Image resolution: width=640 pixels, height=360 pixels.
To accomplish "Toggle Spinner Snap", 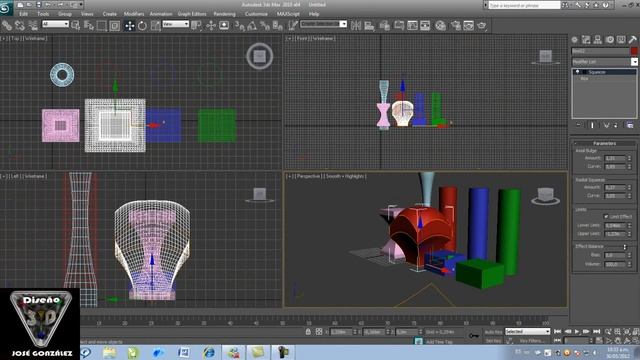I will (278, 26).
